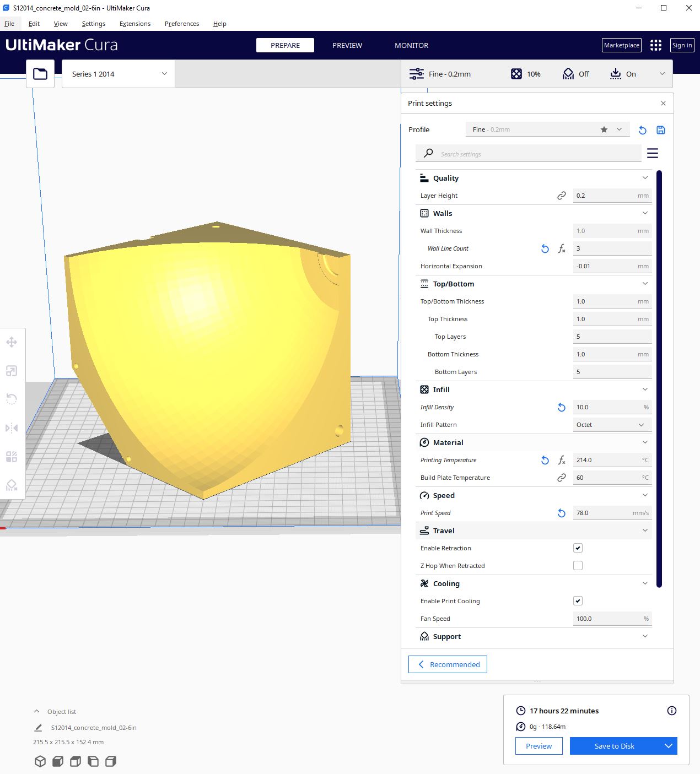Collapse the Speed section
The width and height of the screenshot is (700, 774).
(645, 495)
